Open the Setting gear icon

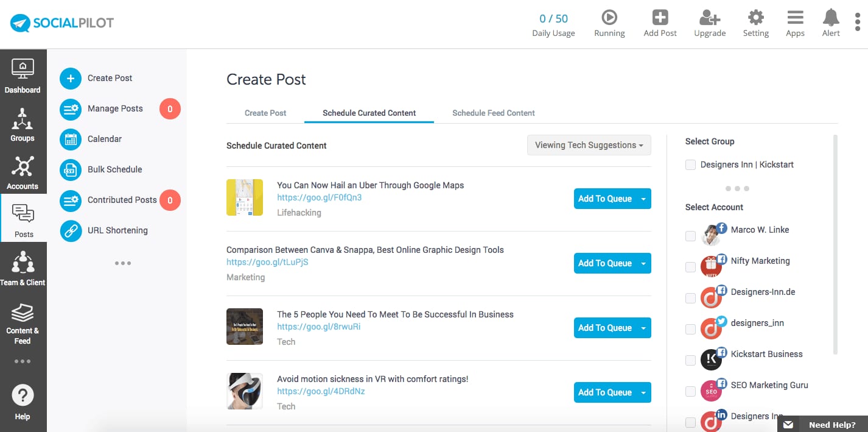[755, 17]
